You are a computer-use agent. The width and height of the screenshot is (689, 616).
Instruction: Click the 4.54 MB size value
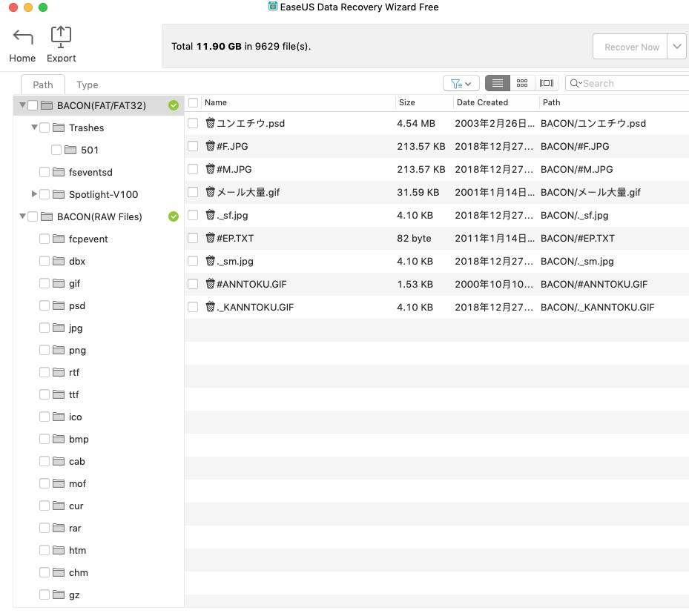coord(416,123)
